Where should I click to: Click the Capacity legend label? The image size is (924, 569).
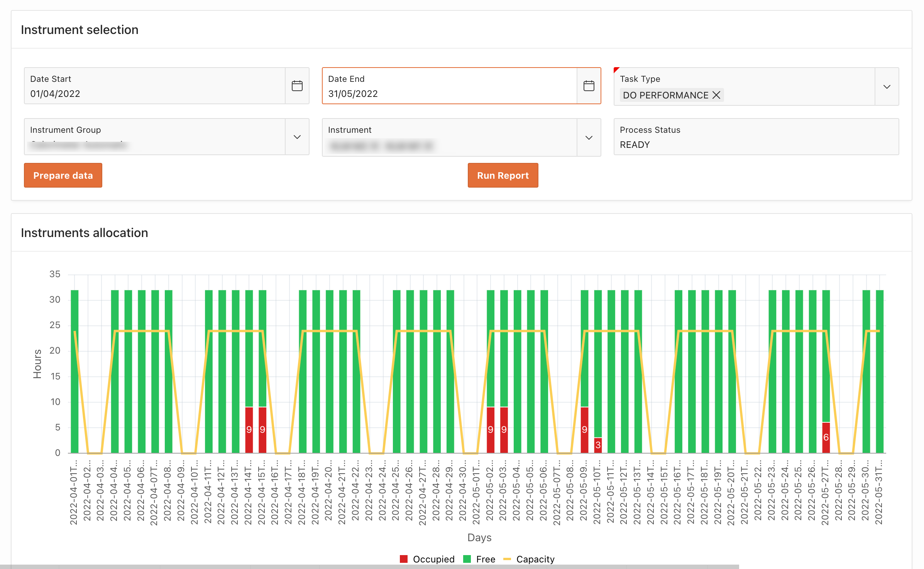535,559
